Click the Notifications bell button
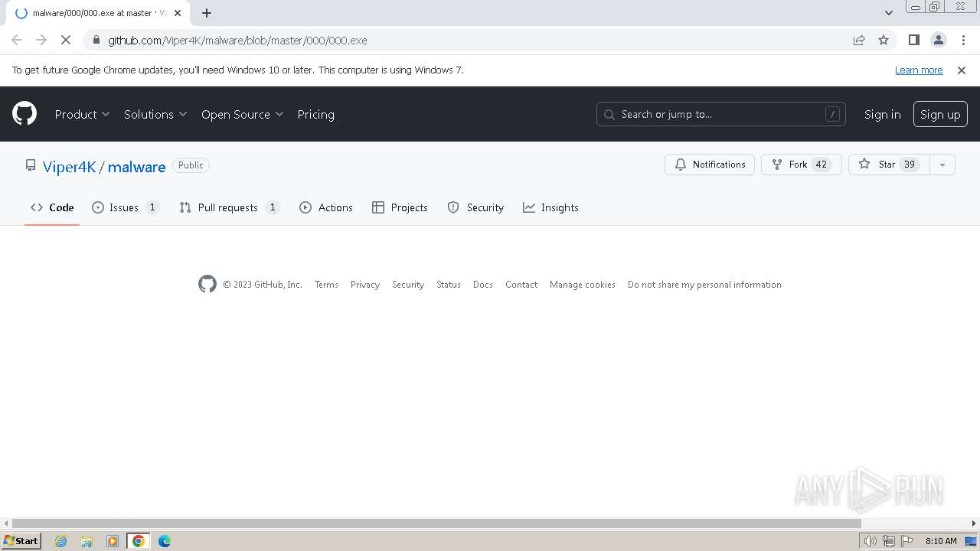Viewport: 980px width, 551px height. point(710,165)
